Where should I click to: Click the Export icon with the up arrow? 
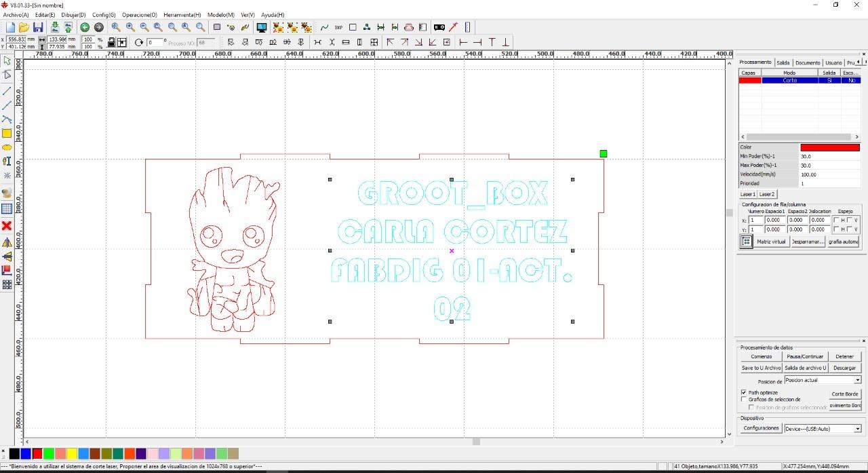[68, 27]
